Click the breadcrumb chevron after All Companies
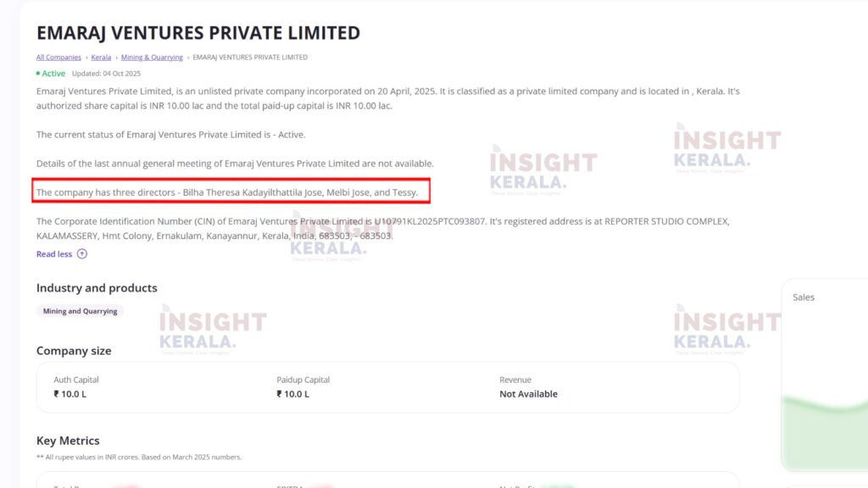Screen dimensions: 868x488 [x=86, y=58]
